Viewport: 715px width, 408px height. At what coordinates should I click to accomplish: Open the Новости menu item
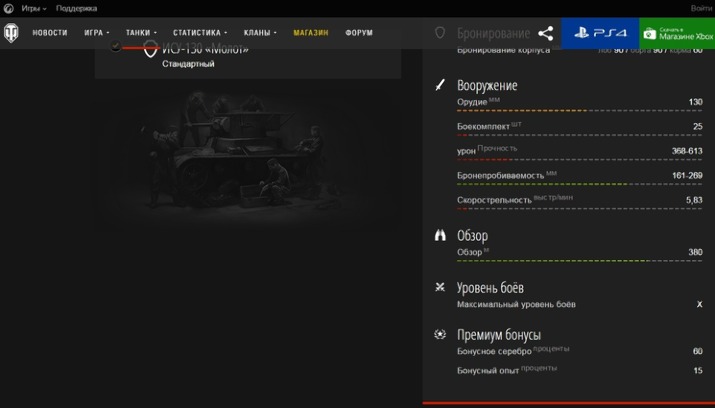(50, 33)
